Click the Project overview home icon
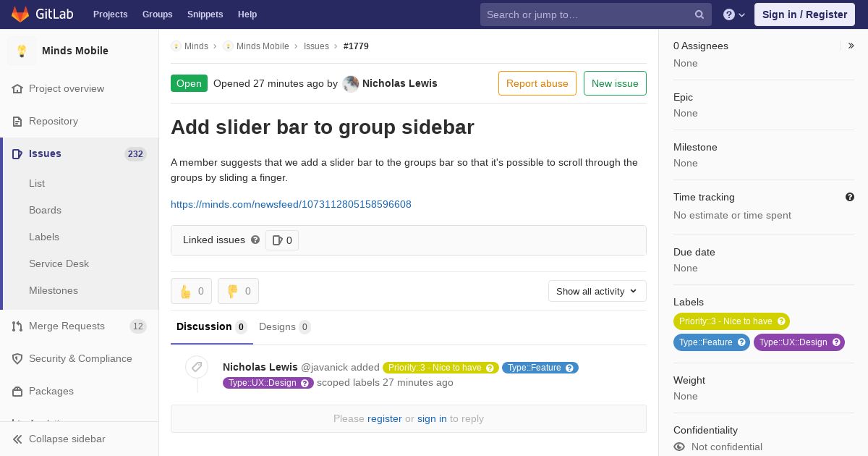 coord(17,88)
